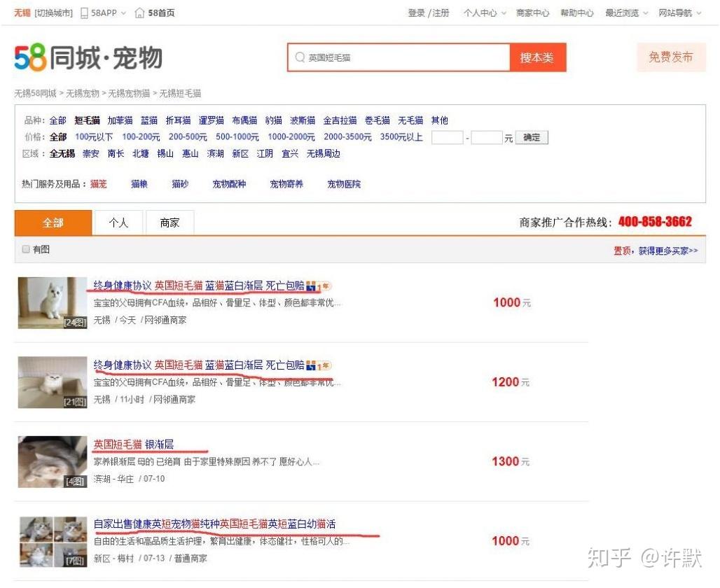This screenshot has width=720, height=588.
Task: Expand the 58APP dropdown
Action: pyautogui.click(x=123, y=13)
